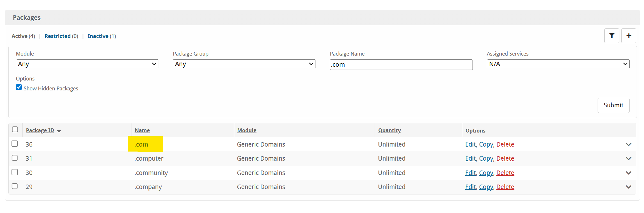Viewport: 644px width, 213px height.
Task: Switch to the Inactive tab
Action: pos(98,36)
